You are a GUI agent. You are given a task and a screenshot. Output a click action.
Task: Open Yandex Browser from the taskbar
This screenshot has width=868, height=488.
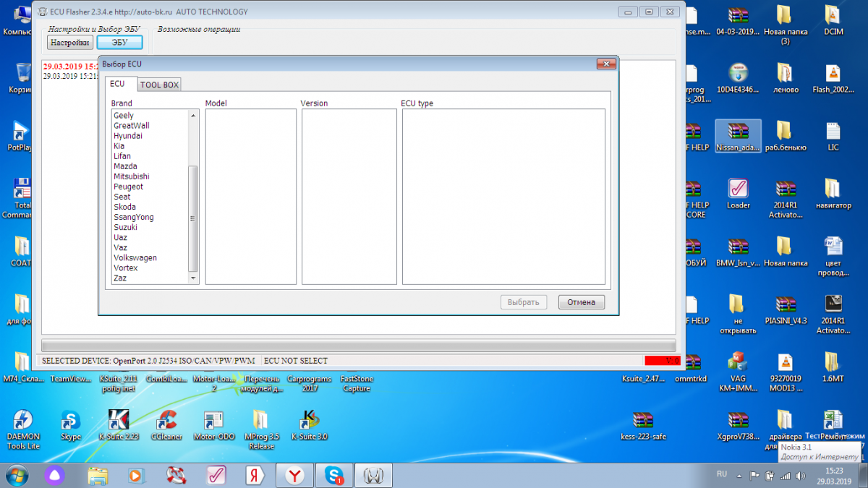point(295,475)
